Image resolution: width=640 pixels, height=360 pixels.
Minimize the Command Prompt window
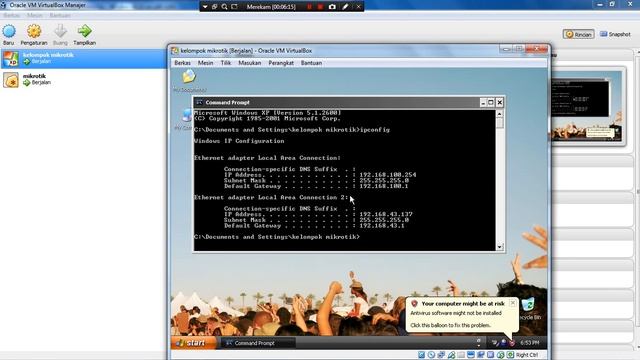point(483,102)
